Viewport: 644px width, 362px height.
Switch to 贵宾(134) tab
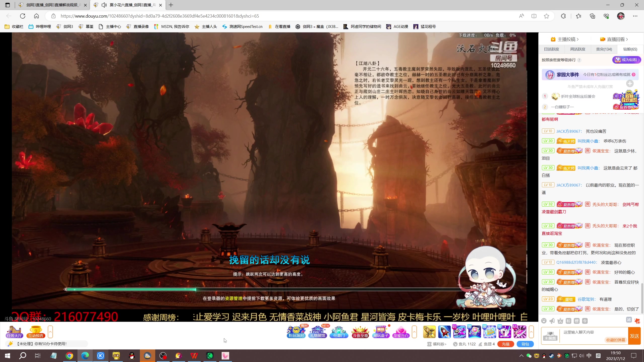(604, 49)
